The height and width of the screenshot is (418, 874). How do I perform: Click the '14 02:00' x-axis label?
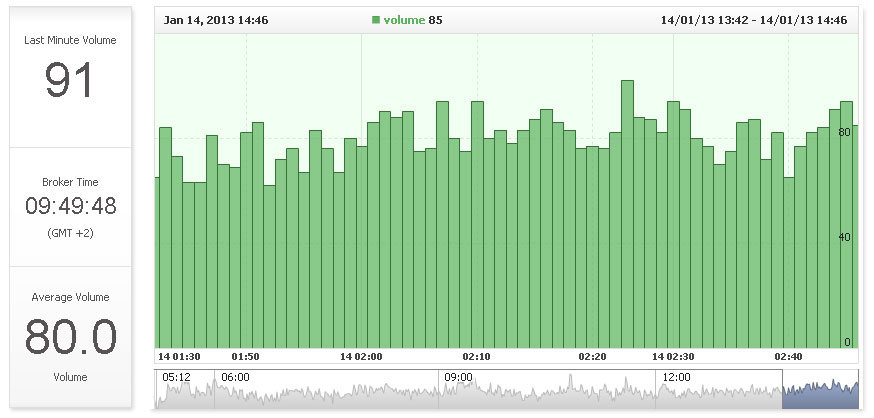361,357
